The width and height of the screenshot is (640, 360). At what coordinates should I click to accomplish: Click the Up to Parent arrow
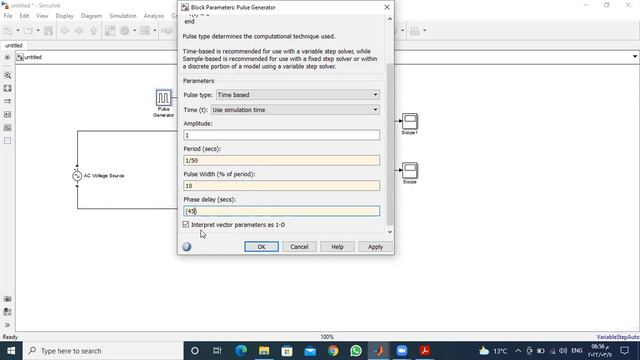(93, 31)
